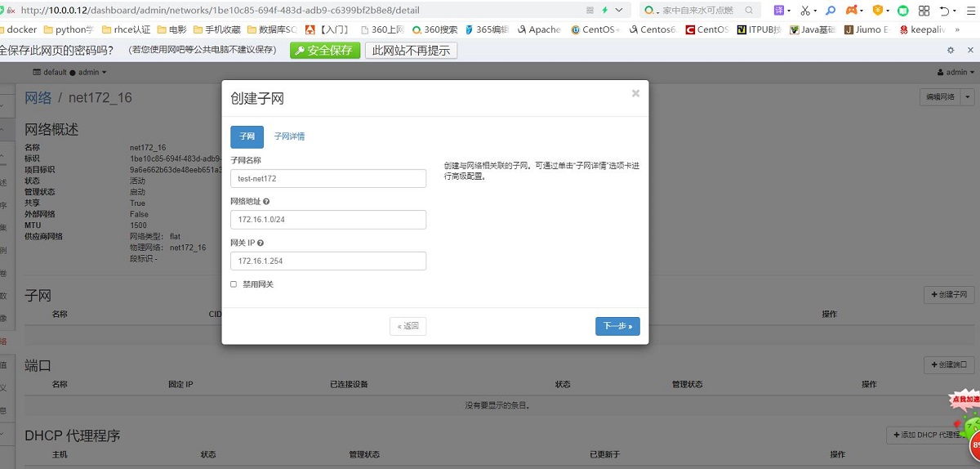Click the 下一步 button
The width and height of the screenshot is (980, 469).
click(x=617, y=326)
